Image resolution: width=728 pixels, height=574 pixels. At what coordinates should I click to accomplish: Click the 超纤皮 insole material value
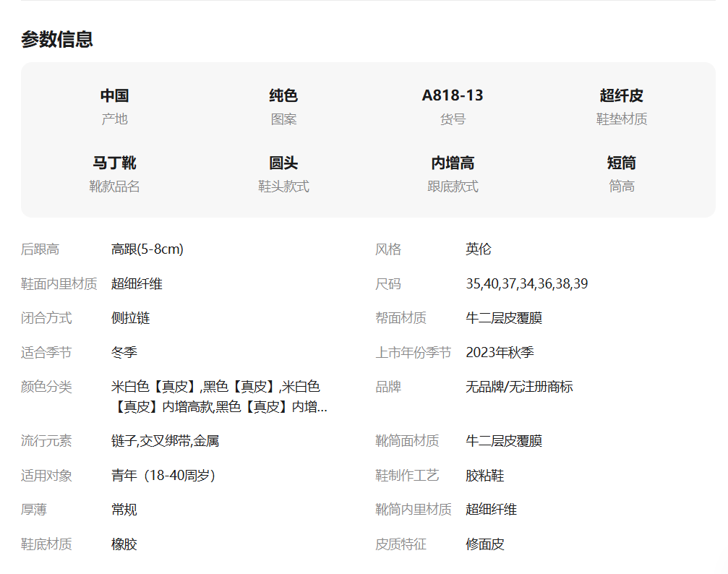coord(621,95)
